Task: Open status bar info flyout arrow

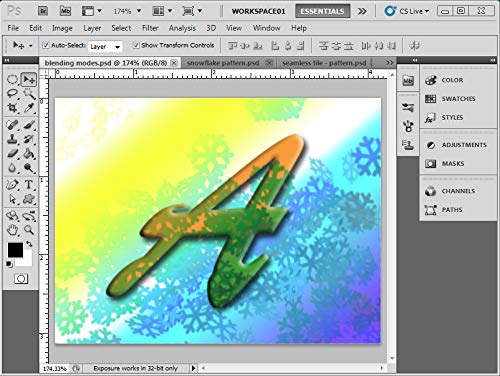Action: pos(193,368)
